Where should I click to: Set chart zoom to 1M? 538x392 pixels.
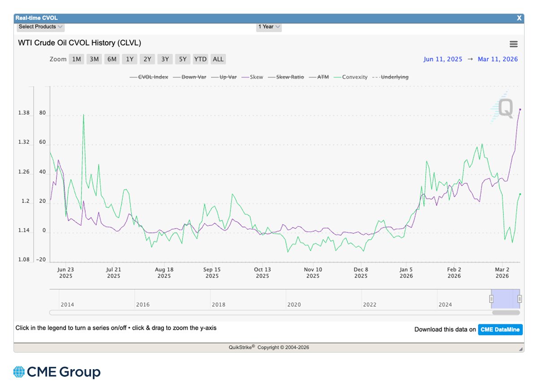click(x=76, y=59)
